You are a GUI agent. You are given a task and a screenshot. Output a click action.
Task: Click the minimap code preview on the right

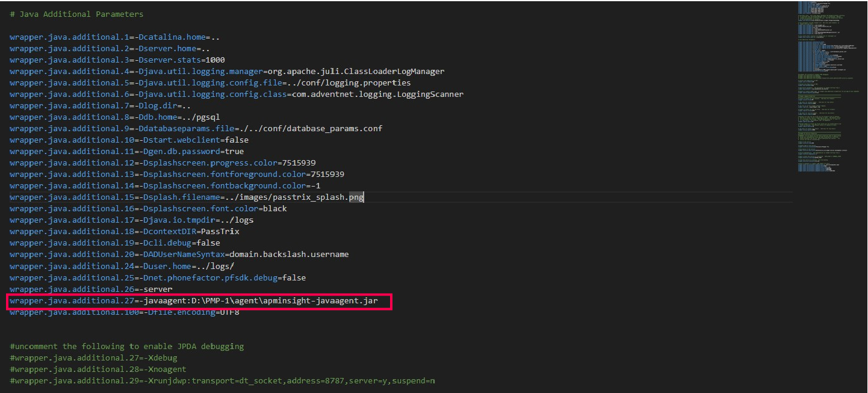click(829, 90)
